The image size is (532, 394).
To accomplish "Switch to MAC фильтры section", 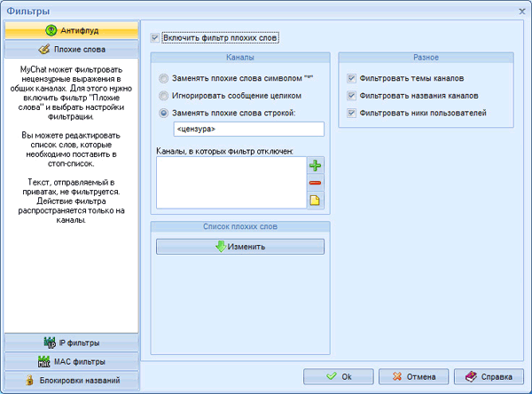I will coord(72,361).
